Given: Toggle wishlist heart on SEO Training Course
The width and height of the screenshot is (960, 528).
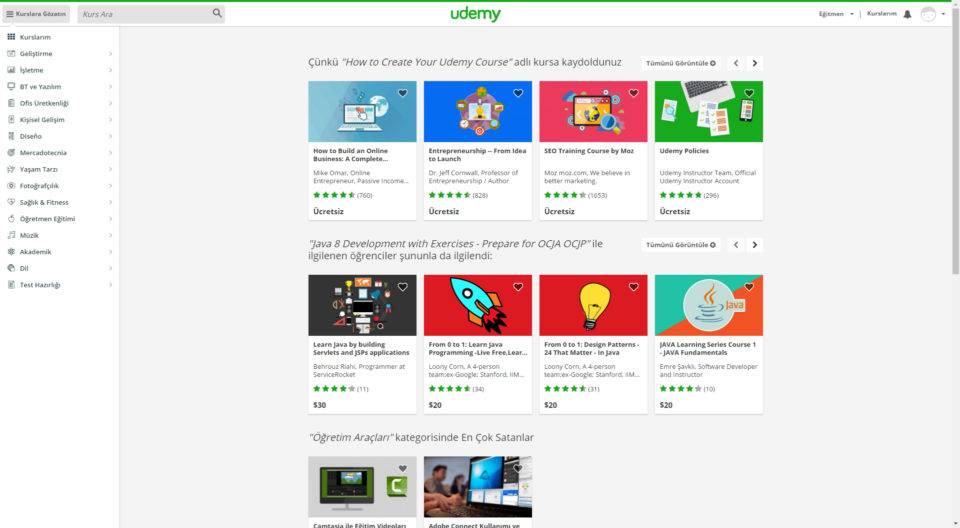Looking at the screenshot, I should pyautogui.click(x=634, y=93).
